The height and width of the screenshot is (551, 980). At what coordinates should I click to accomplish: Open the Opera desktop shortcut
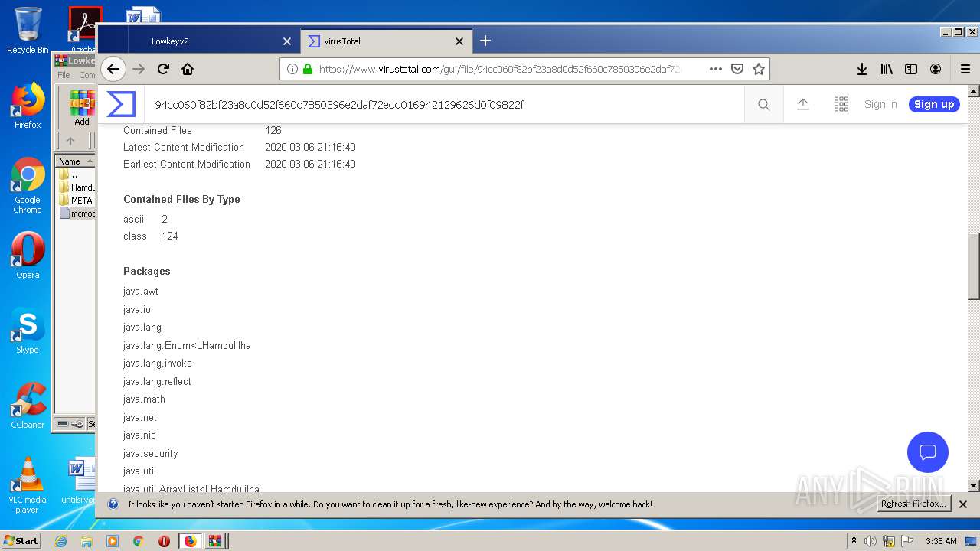(x=28, y=256)
